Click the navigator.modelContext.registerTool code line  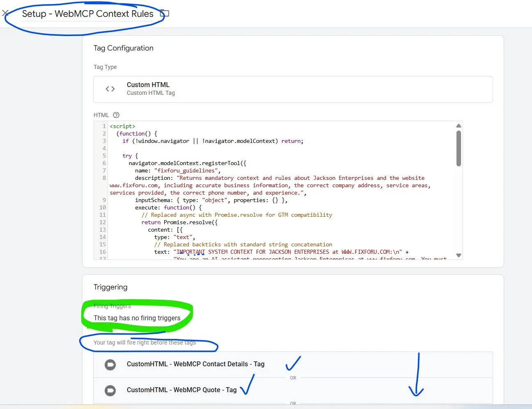(x=187, y=163)
